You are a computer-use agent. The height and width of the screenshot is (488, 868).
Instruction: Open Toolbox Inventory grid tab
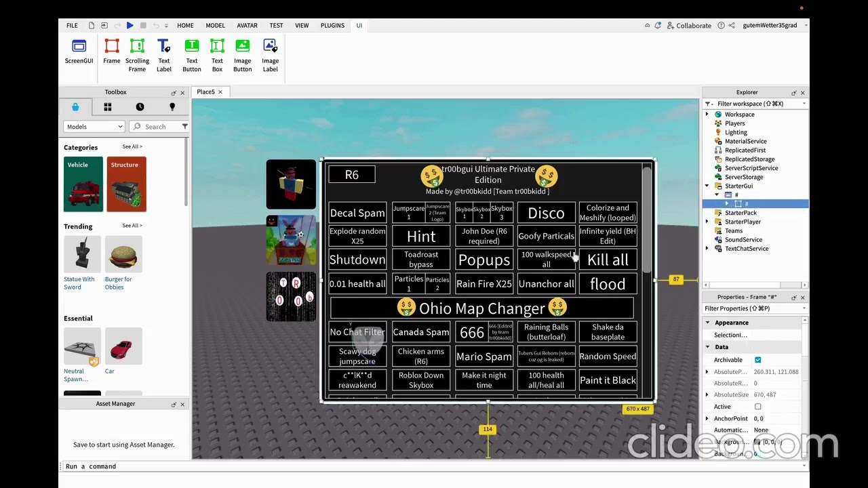pyautogui.click(x=107, y=107)
